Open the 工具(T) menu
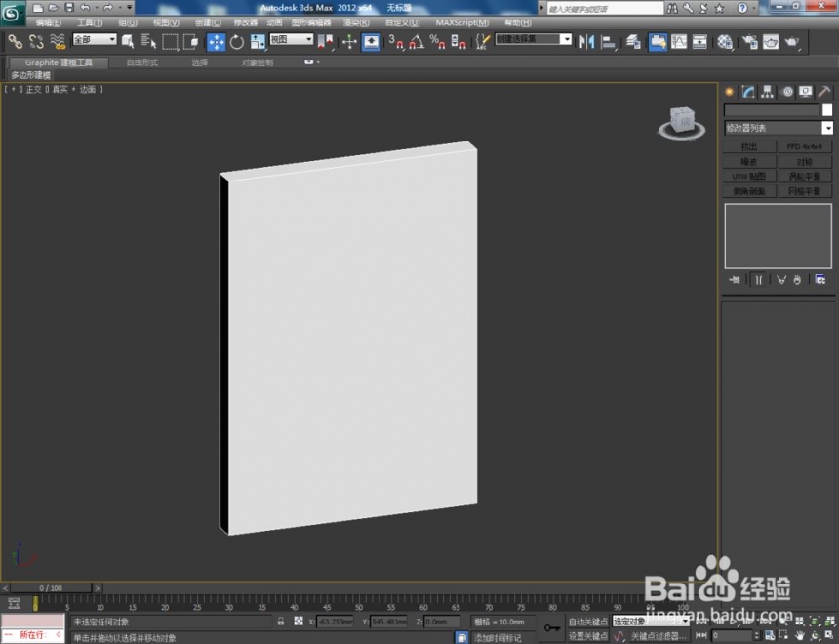 point(90,22)
